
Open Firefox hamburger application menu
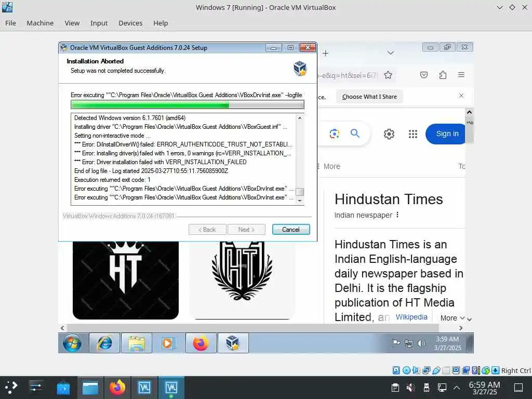(461, 75)
